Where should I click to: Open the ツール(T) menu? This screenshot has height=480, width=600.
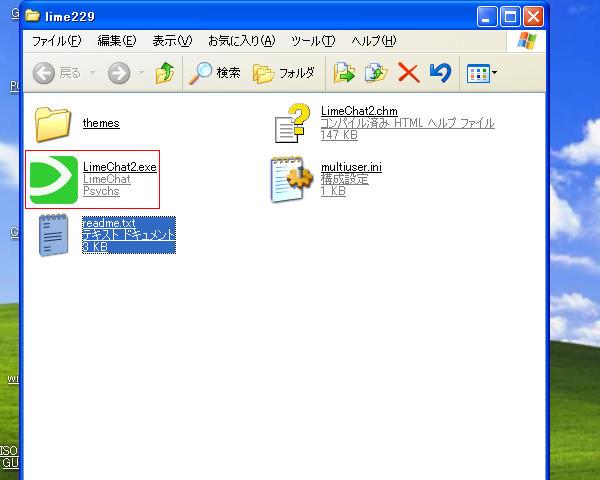click(313, 41)
